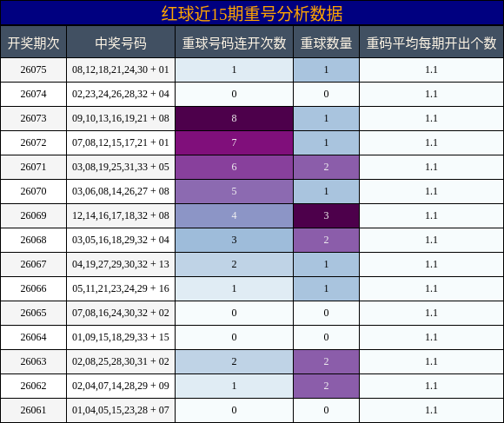Image resolution: width=504 pixels, height=423 pixels.
Task: Click period number 26067
Action: point(33,264)
